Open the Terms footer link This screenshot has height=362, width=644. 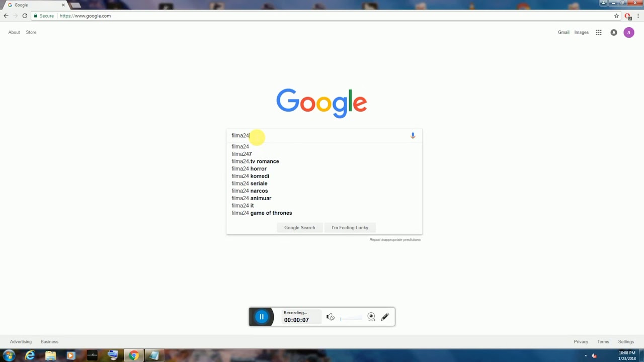(x=603, y=342)
